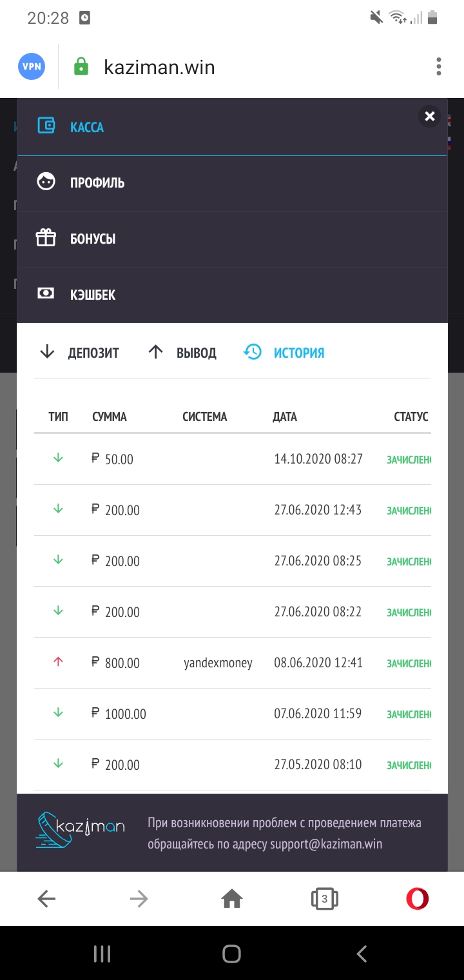Click the ВЫВОД up-arrow icon
Screen dimensions: 464x980
[155, 352]
